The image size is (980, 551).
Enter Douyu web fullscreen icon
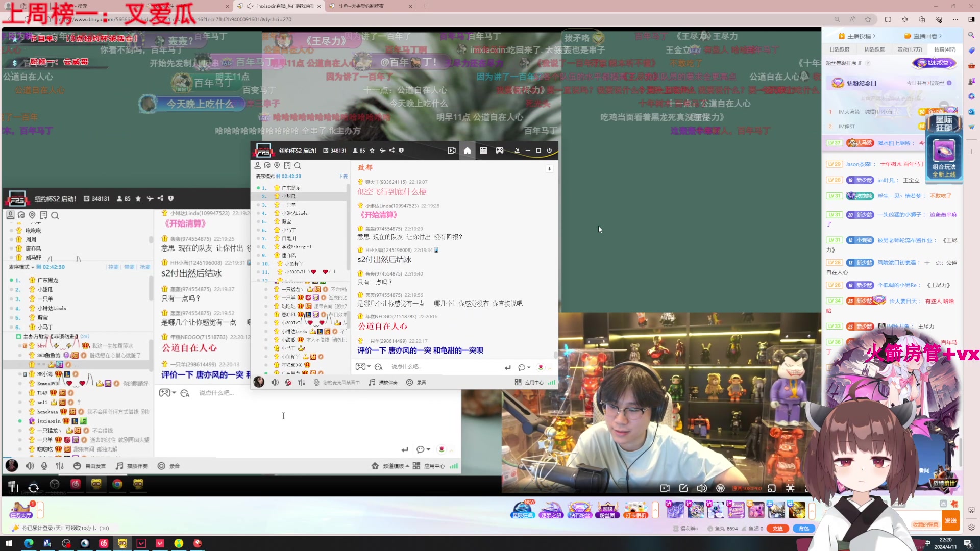pyautogui.click(x=790, y=488)
